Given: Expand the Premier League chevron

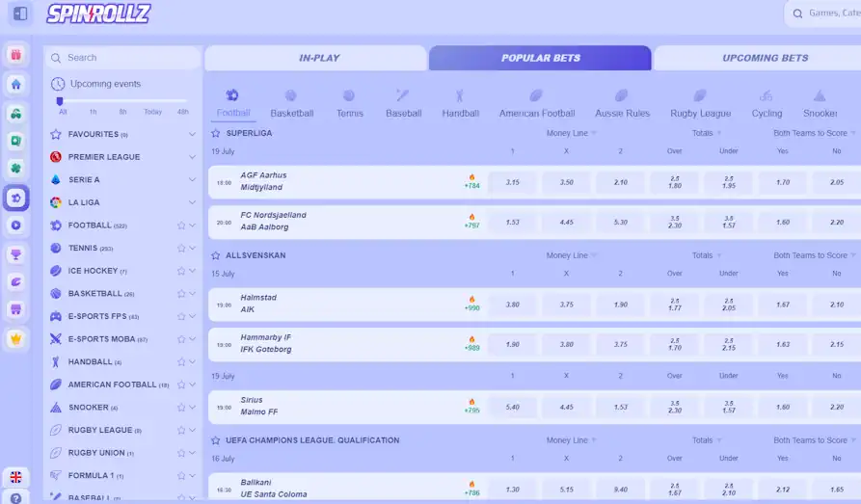Looking at the screenshot, I should (192, 157).
